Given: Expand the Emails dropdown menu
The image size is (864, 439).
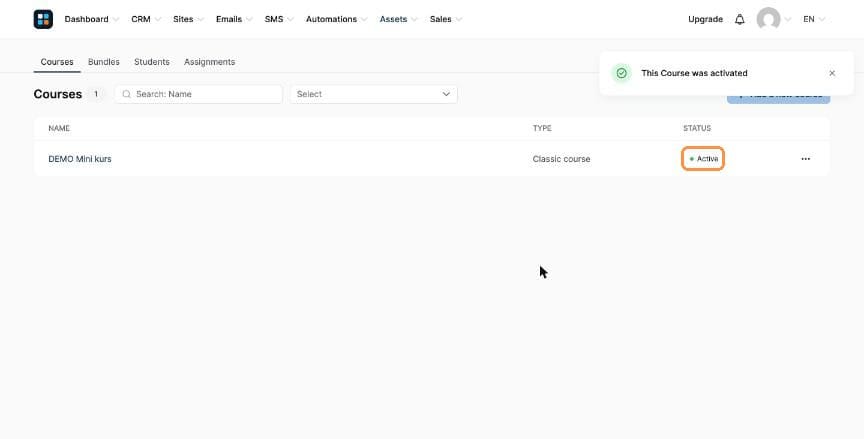Looking at the screenshot, I should click(x=234, y=19).
